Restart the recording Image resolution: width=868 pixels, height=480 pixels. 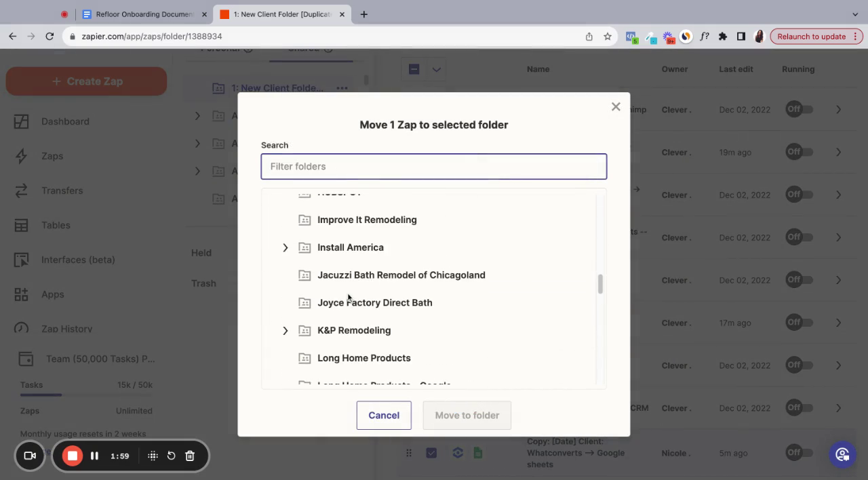pyautogui.click(x=171, y=456)
